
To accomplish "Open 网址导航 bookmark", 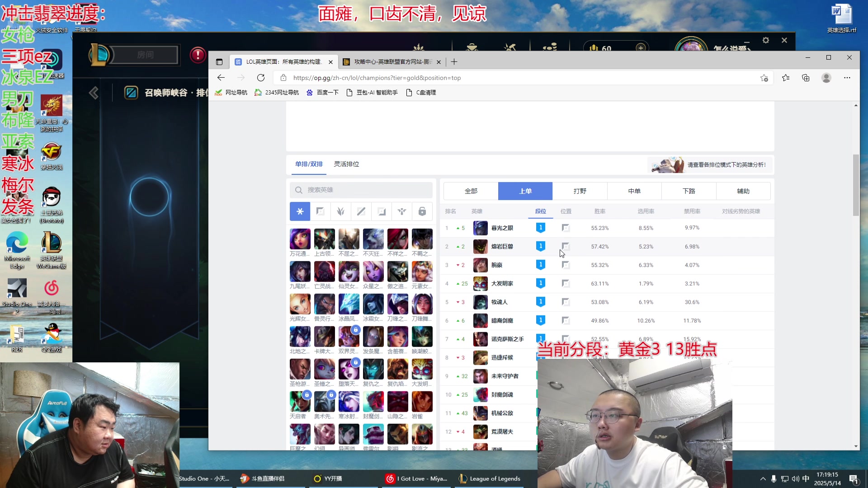I will pos(231,93).
